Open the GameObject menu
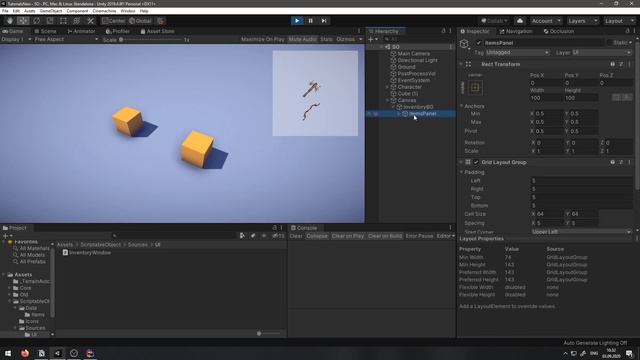 pos(51,11)
